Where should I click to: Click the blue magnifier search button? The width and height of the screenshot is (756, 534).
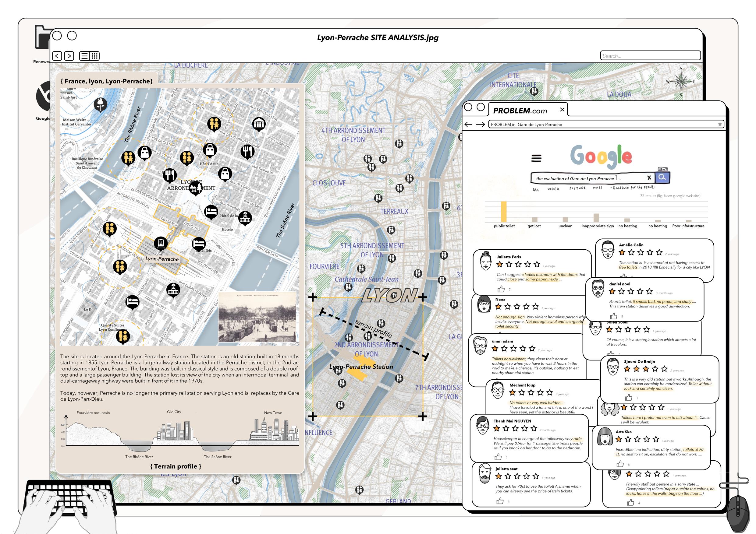[662, 177]
